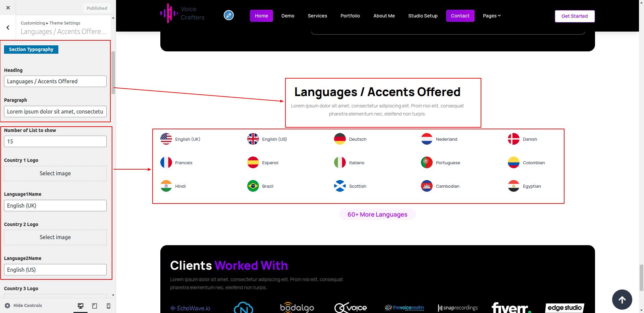Click the Heading text input field
This screenshot has width=644, height=313.
coord(55,81)
